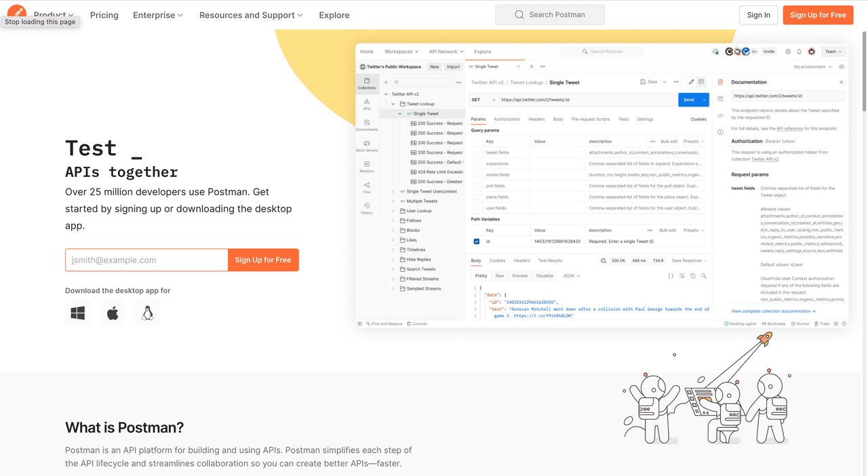Click the settings gear in the header

[788, 52]
